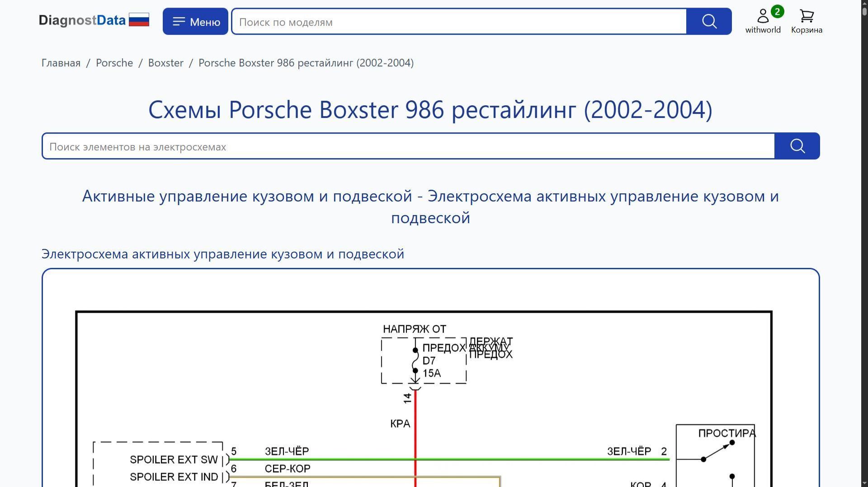Click the Russian flag language icon
Image resolution: width=868 pixels, height=487 pixels.
tap(139, 20)
